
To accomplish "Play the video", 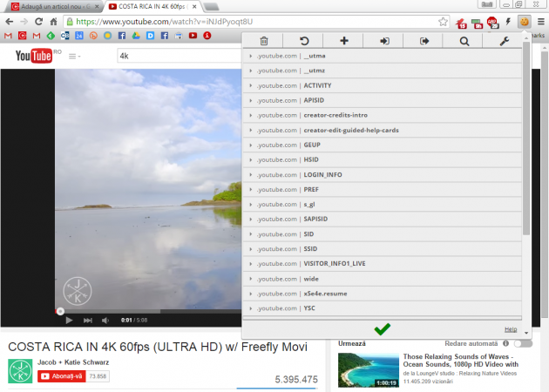I will coord(69,320).
